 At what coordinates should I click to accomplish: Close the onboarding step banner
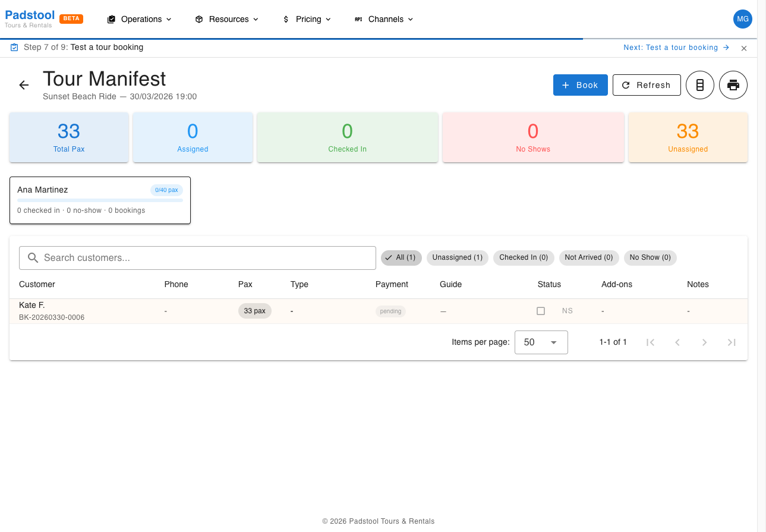[x=744, y=48]
